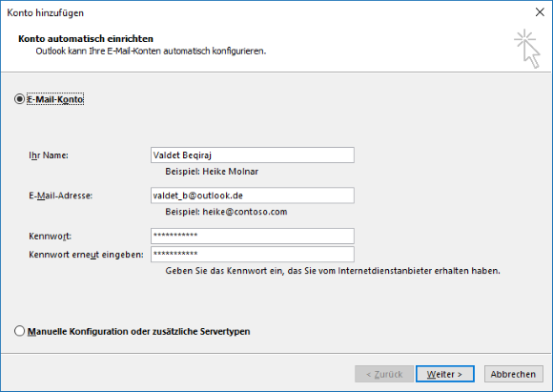Click the 'Kennwort:' label
Viewport: 553px width, 392px height.
point(50,236)
